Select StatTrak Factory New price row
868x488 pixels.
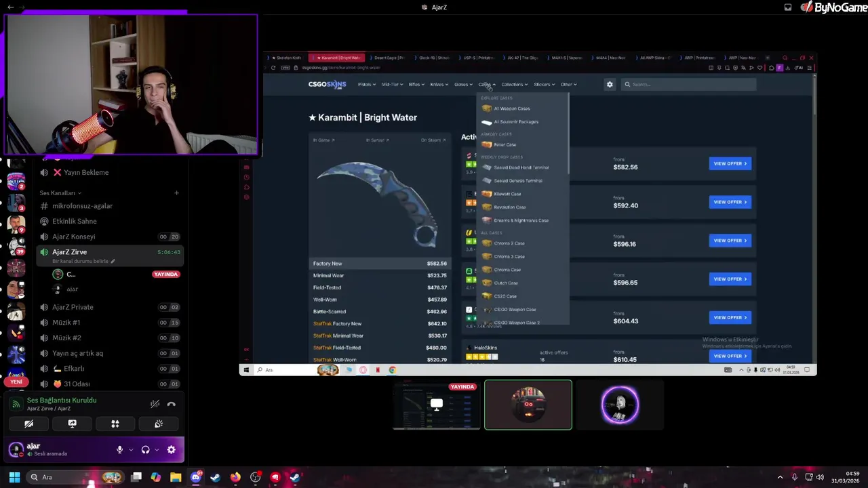(380, 323)
